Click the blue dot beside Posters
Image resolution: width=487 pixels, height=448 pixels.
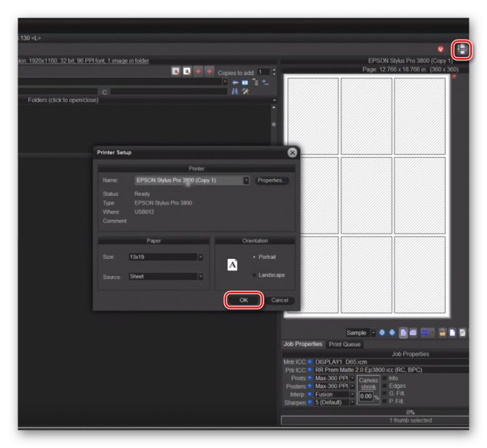[x=310, y=386]
